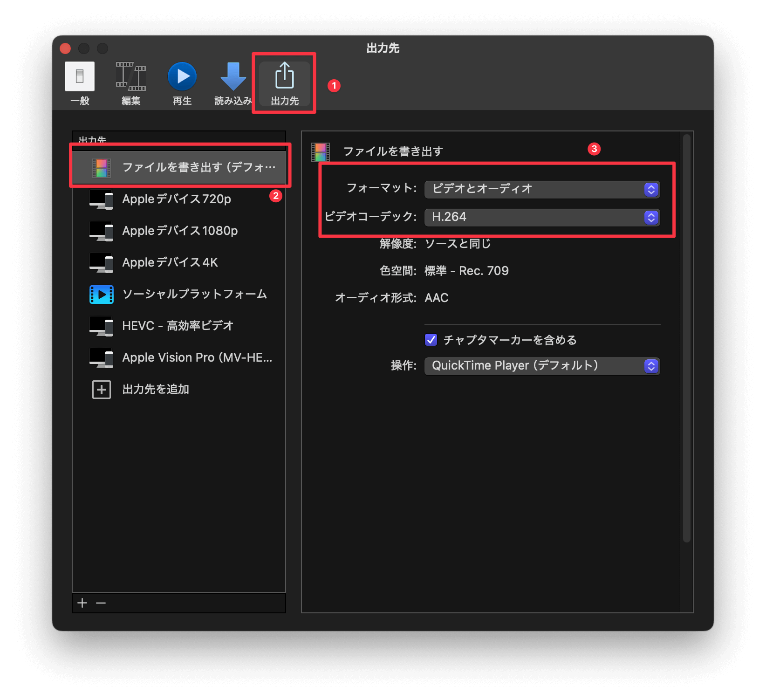This screenshot has width=766, height=700.
Task: Click the minus button to remove destination
Action: click(x=101, y=603)
